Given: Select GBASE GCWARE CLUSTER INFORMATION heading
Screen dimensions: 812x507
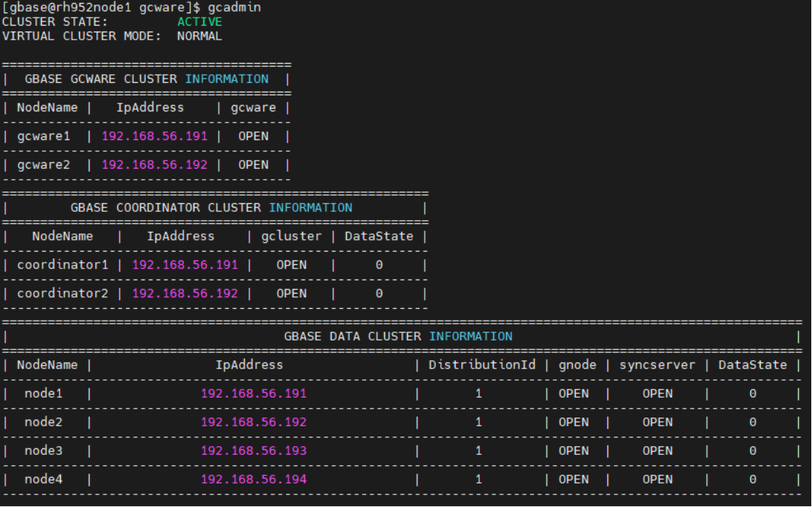Looking at the screenshot, I should [x=147, y=79].
